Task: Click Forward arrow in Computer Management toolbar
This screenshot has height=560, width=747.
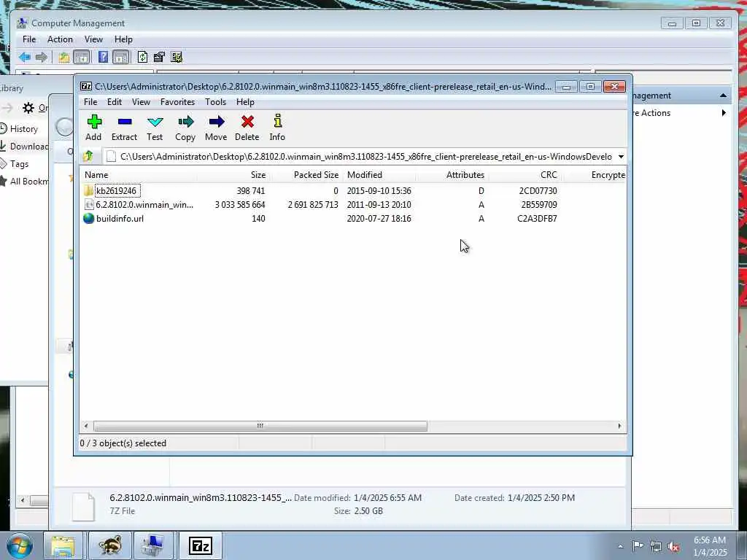Action: [x=42, y=58]
